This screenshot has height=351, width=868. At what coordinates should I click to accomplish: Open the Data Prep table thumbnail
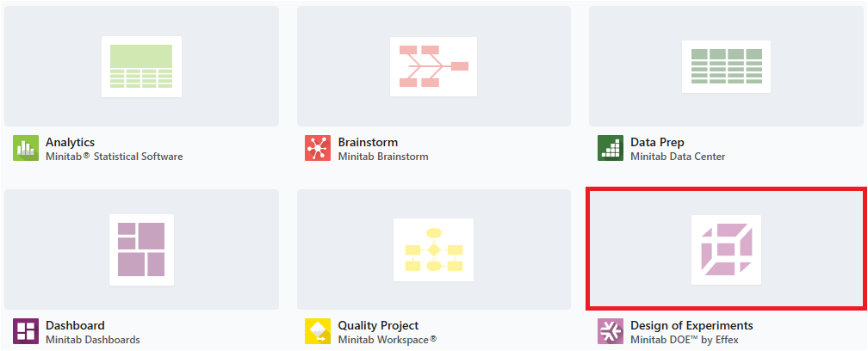726,67
